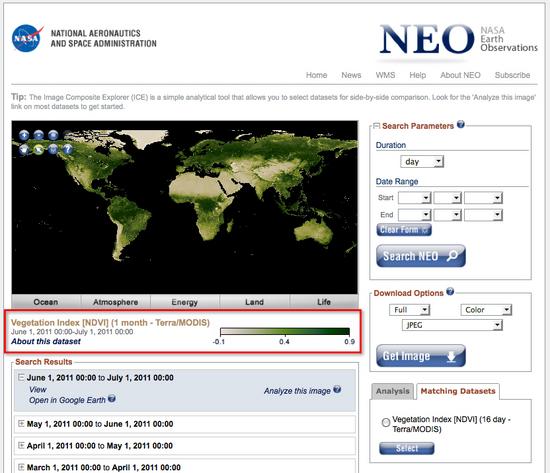Open the first Start date dropdown

[x=415, y=198]
